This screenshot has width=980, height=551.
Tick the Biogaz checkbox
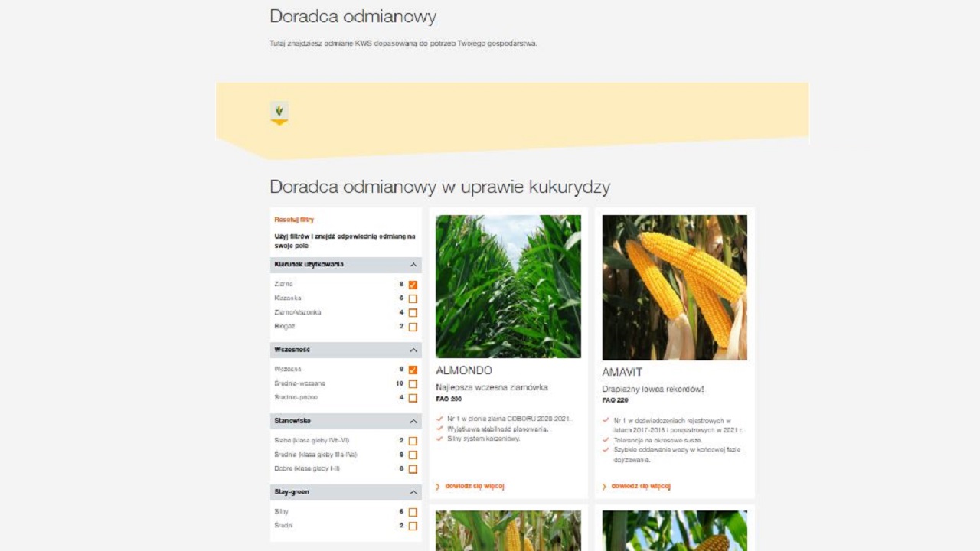pos(413,327)
